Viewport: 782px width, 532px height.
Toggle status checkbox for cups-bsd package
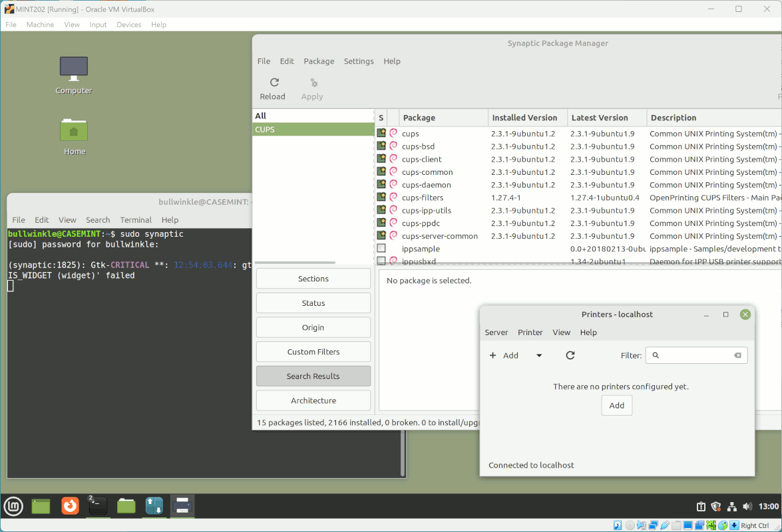pyautogui.click(x=381, y=146)
